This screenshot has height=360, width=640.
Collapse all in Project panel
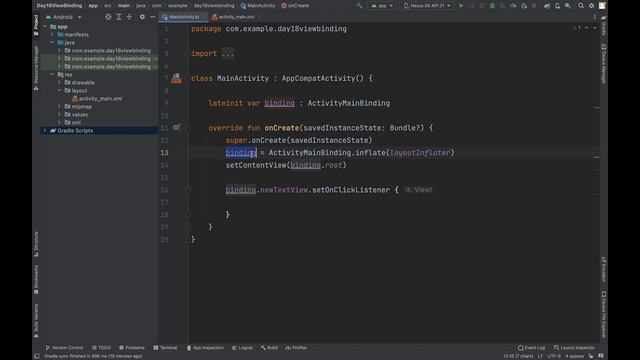click(129, 17)
